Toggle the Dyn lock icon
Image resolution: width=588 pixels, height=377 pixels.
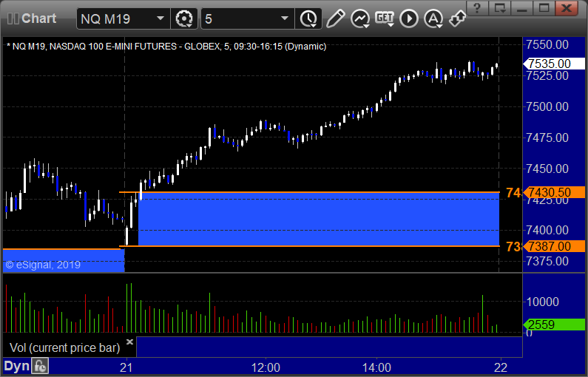pos(39,366)
